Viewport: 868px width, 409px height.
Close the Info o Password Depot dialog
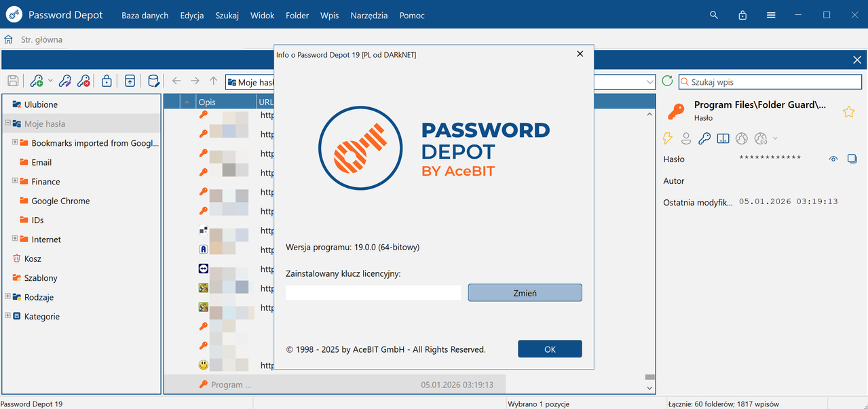(x=580, y=54)
